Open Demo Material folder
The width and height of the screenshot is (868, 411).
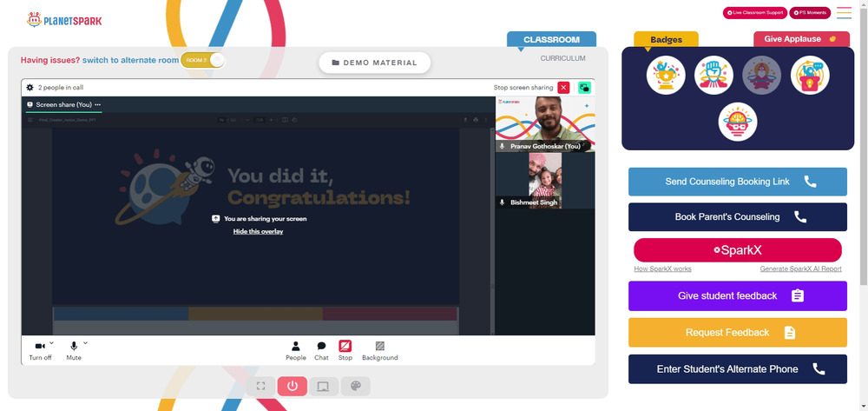[375, 63]
